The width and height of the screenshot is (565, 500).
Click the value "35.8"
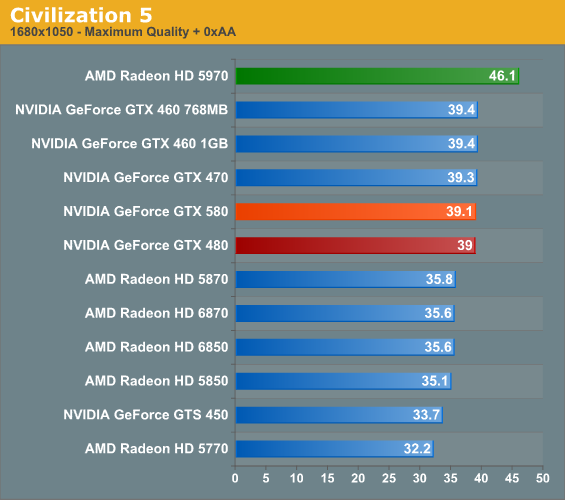[439, 279]
